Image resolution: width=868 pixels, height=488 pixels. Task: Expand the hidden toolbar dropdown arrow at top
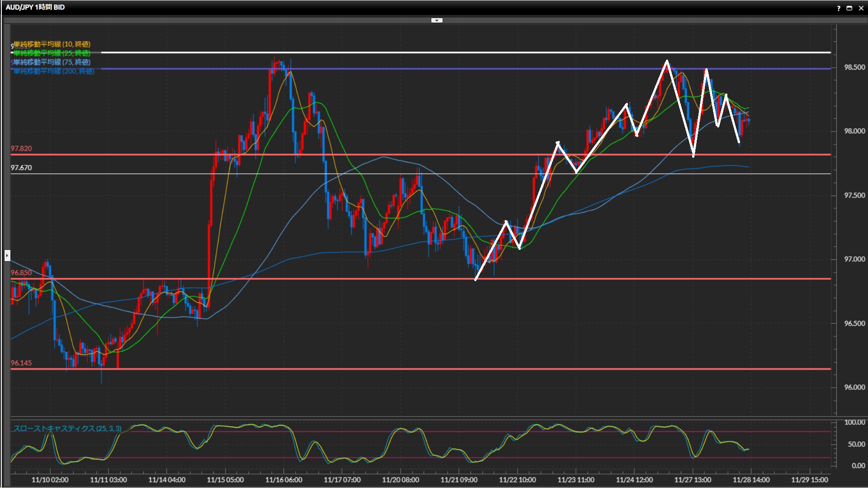(x=437, y=20)
